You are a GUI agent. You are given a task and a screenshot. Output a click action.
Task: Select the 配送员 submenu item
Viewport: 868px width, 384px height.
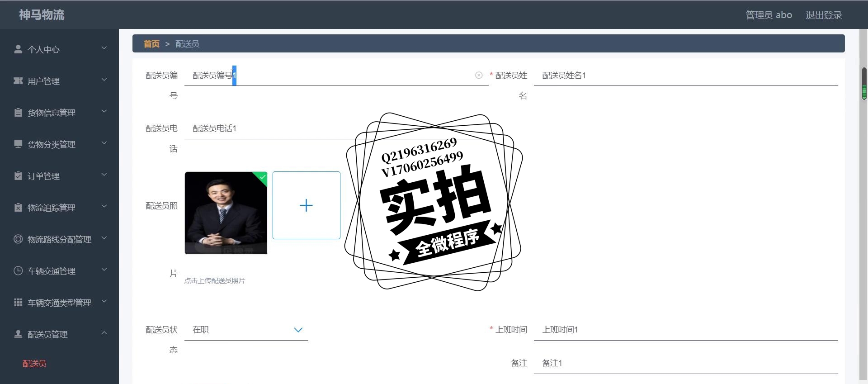click(34, 363)
